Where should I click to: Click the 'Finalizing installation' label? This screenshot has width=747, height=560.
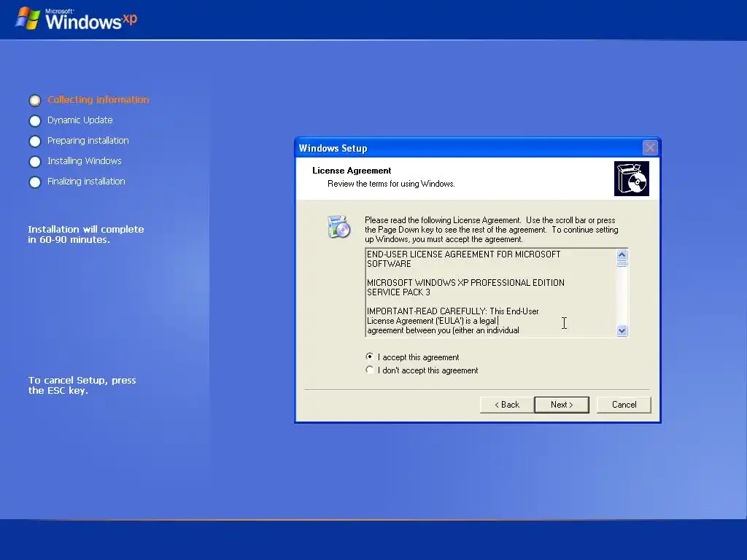coord(86,182)
